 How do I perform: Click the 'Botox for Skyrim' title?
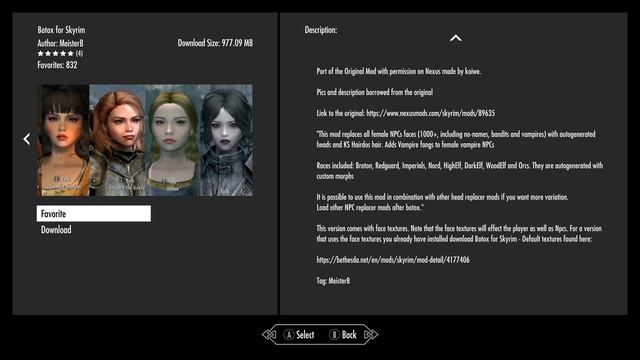61,30
